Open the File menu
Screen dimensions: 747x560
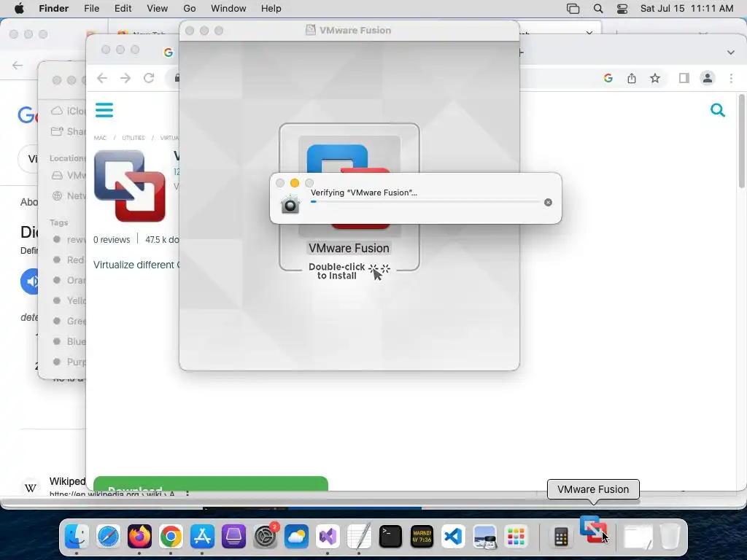coord(91,8)
